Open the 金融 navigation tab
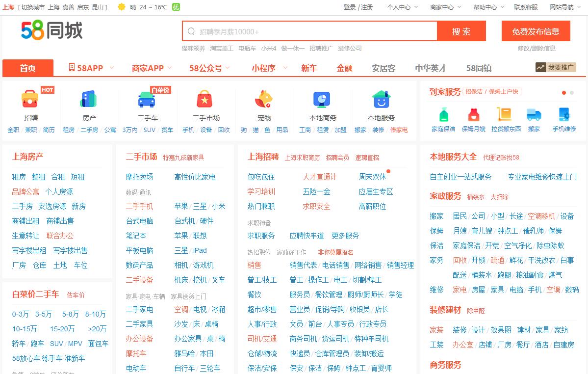The image size is (588, 374). click(344, 68)
